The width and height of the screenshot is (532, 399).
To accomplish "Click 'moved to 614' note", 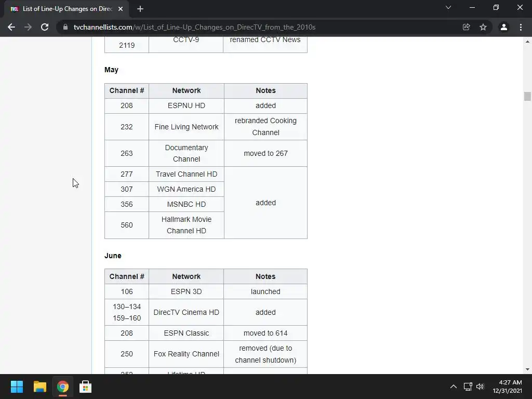I will click(265, 333).
